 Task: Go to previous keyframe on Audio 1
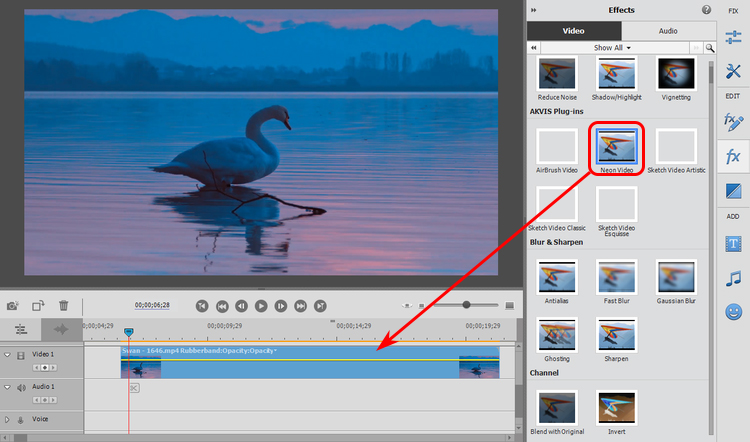pyautogui.click(x=37, y=400)
